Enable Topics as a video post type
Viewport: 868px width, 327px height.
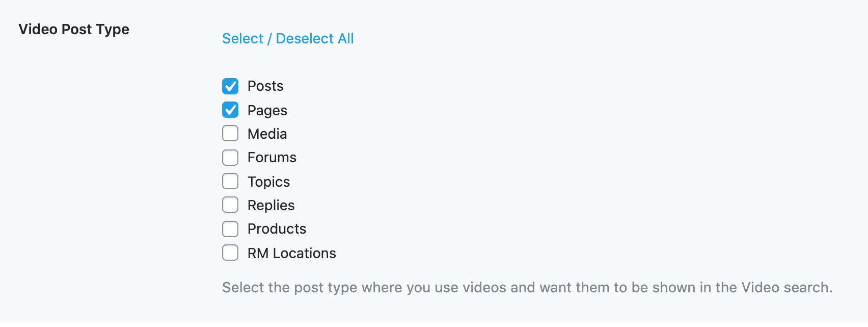pos(230,181)
